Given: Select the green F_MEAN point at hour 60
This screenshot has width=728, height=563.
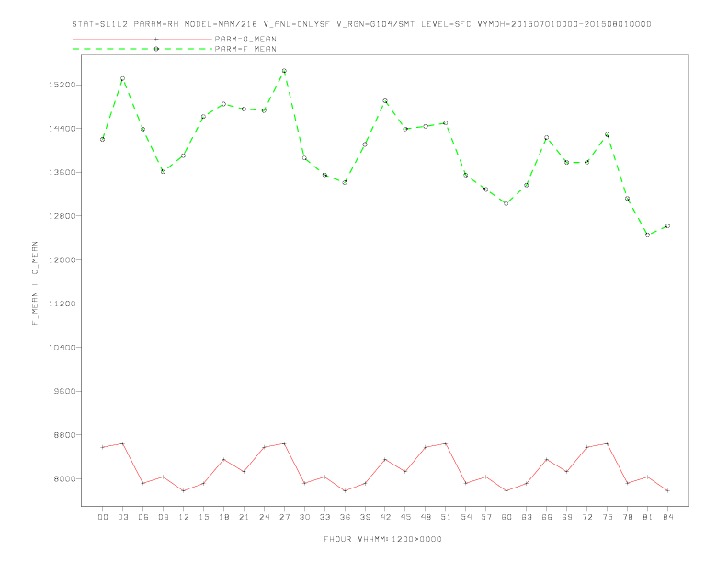Looking at the screenshot, I should [506, 203].
